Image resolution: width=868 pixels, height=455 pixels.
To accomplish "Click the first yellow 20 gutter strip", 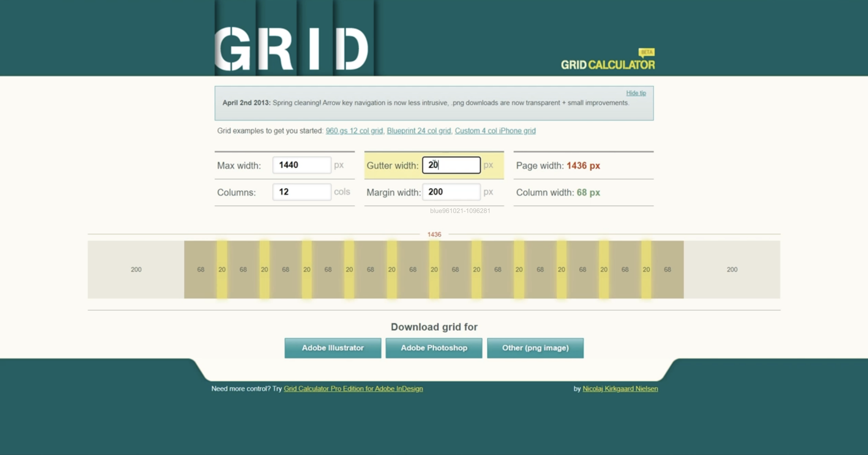I will tap(222, 270).
